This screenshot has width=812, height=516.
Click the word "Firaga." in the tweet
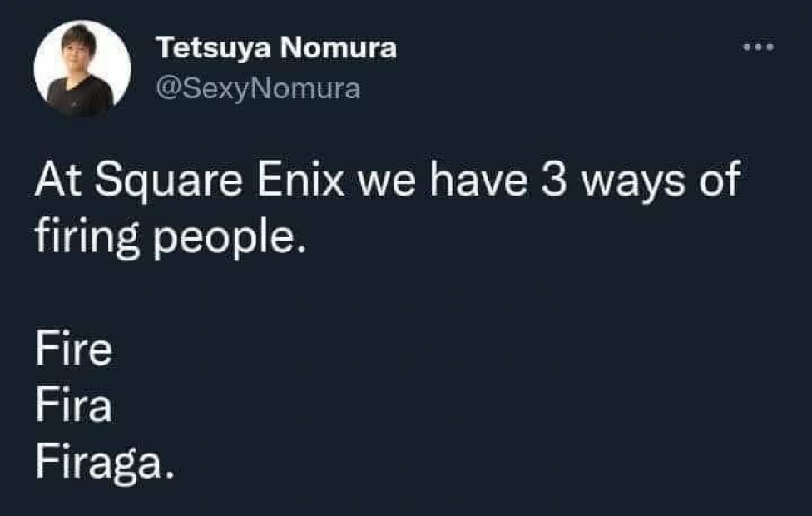tap(105, 463)
